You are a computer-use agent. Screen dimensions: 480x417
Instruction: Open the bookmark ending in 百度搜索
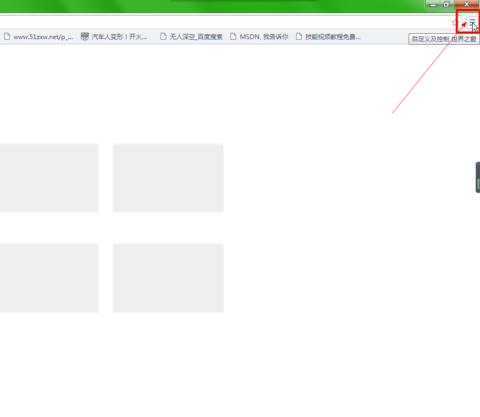pyautogui.click(x=191, y=37)
